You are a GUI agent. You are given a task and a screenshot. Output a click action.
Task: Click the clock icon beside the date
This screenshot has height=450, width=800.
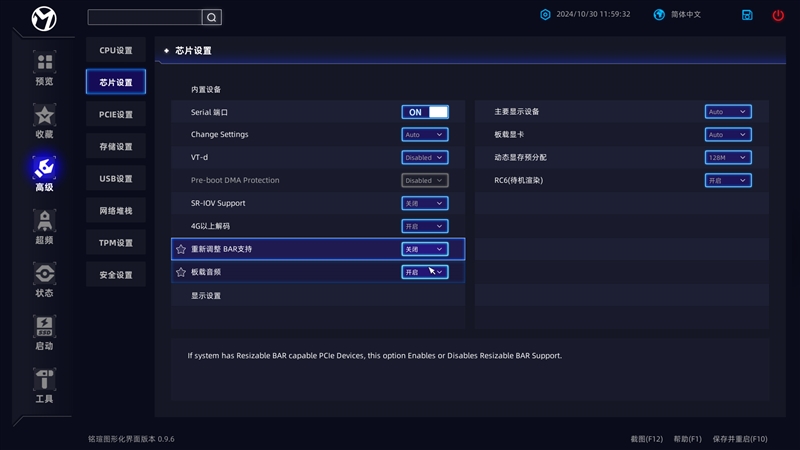point(545,14)
